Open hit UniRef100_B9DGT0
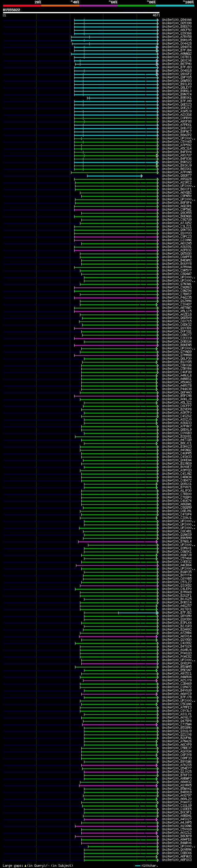 (177, 26)
